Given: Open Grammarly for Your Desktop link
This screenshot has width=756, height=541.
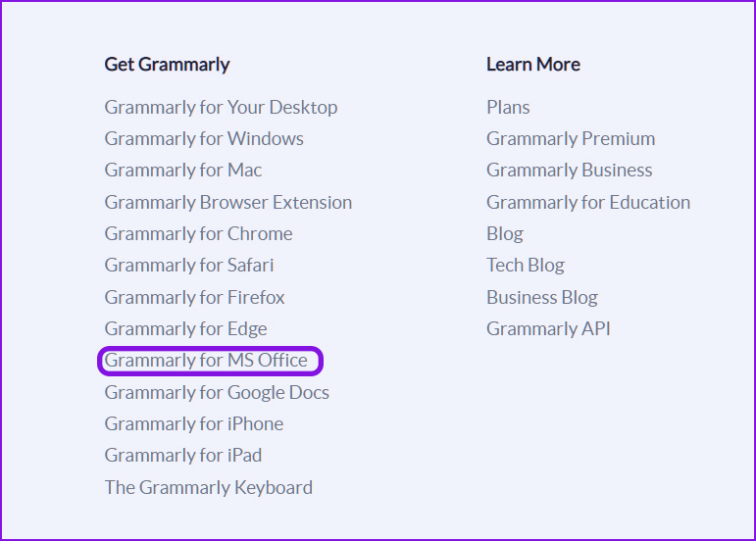Looking at the screenshot, I should point(221,108).
